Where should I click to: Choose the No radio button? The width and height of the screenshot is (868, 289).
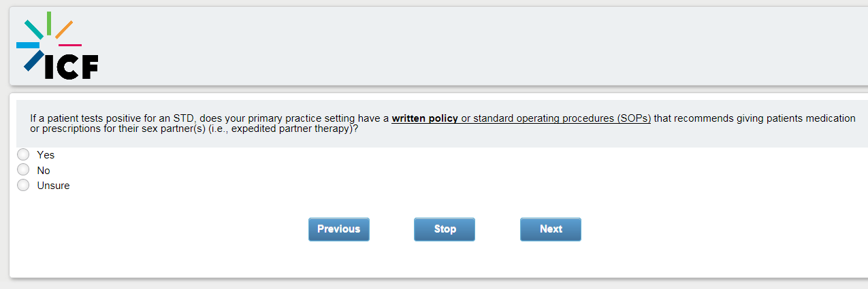[23, 170]
